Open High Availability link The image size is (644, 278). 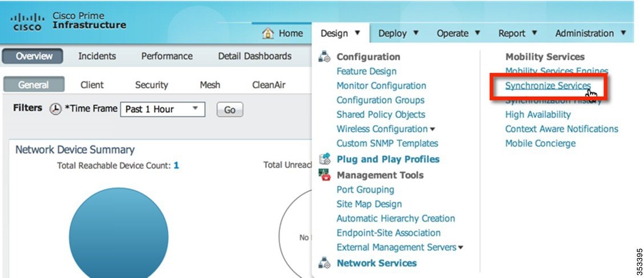click(x=538, y=115)
